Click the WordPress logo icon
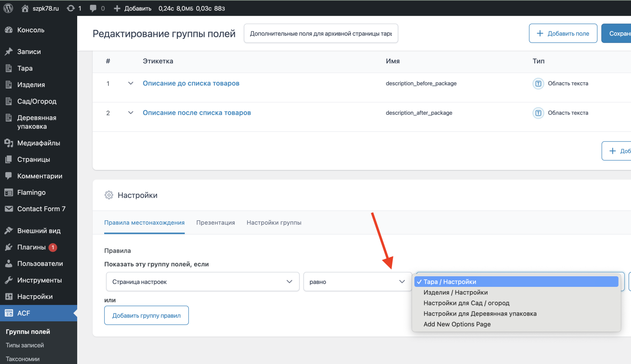 (x=8, y=8)
